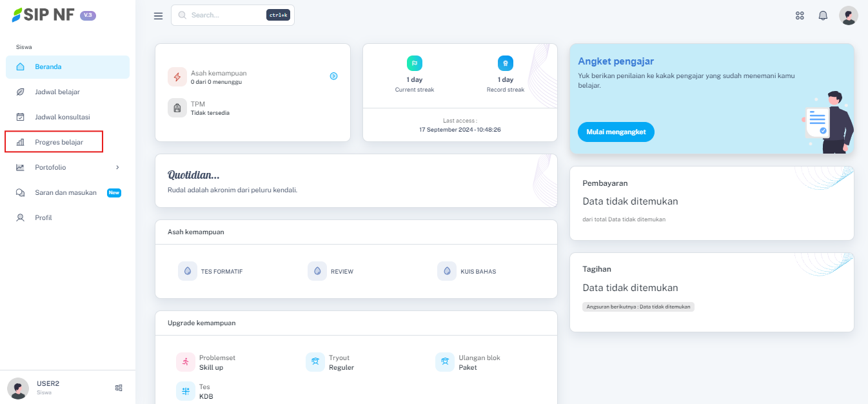Open the Problemset Skill up icon

point(186,362)
